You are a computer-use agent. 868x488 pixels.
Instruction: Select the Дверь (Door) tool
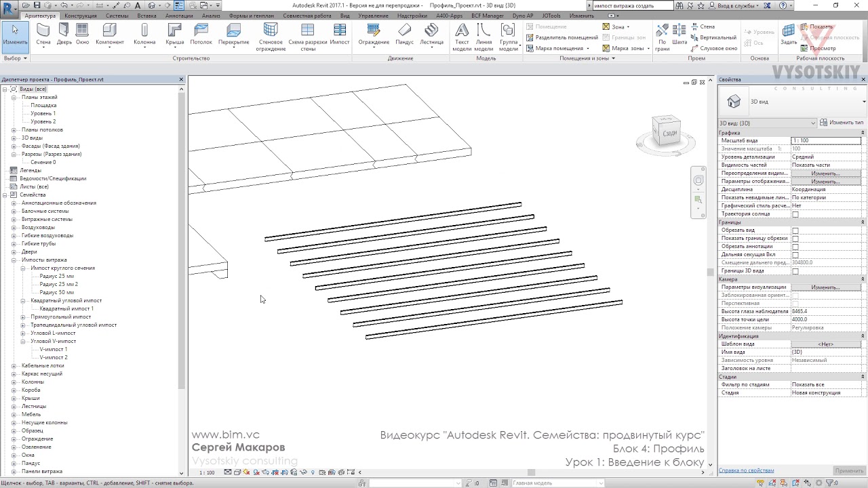point(64,35)
